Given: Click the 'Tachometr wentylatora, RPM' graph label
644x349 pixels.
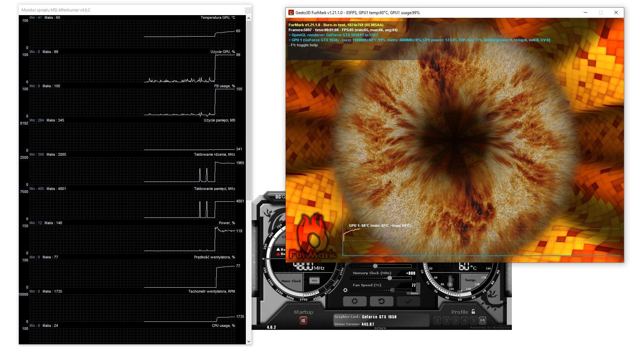Looking at the screenshot, I should click(x=212, y=291).
